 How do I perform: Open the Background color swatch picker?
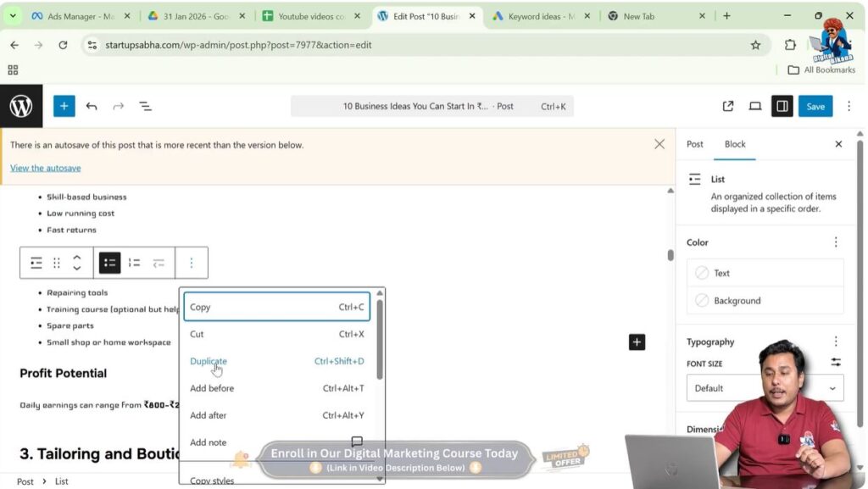coord(765,300)
